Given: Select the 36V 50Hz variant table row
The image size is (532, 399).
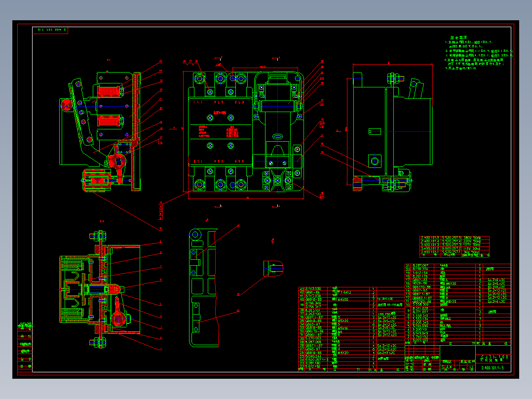Looking at the screenshot, I should point(455,252).
